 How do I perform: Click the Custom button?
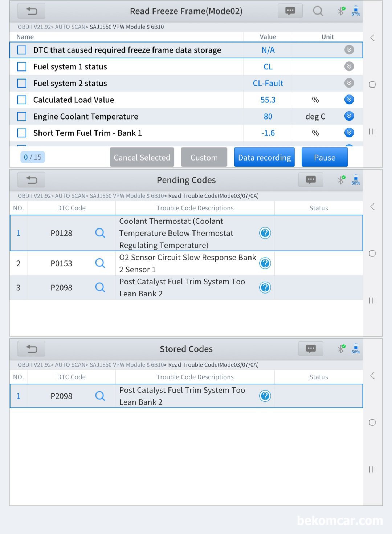point(204,157)
